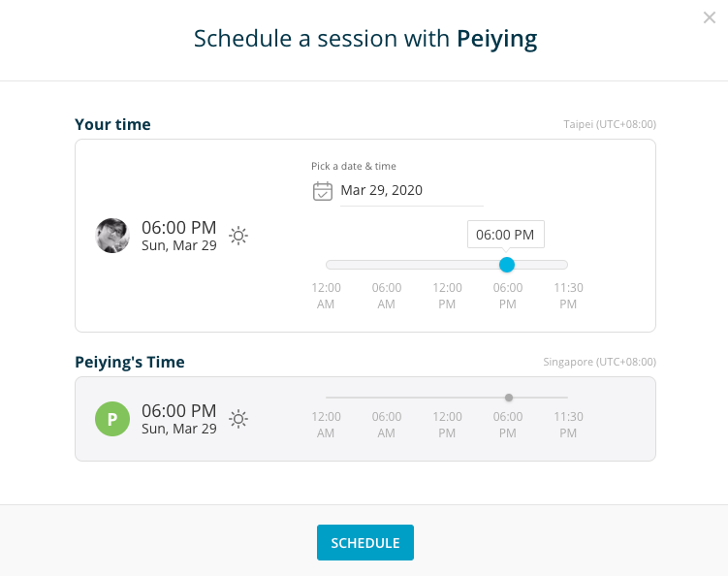Click 06:00 AM label on Peiying's timeline
This screenshot has width=728, height=576.
click(386, 425)
